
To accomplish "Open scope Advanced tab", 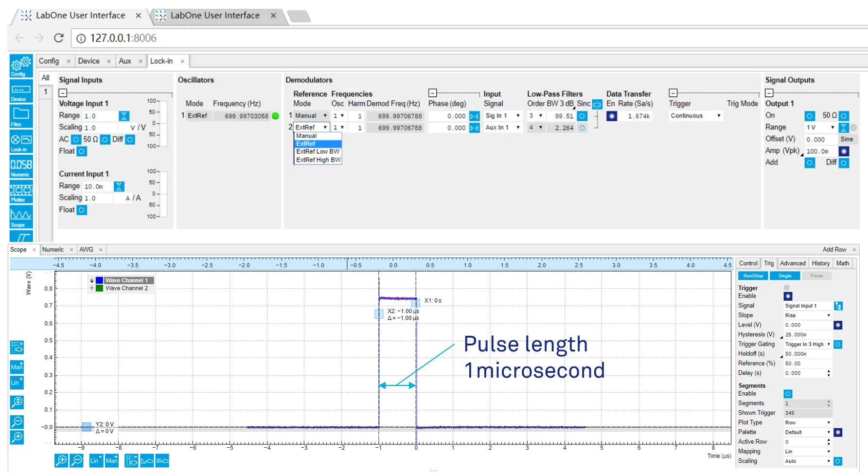I will (793, 263).
